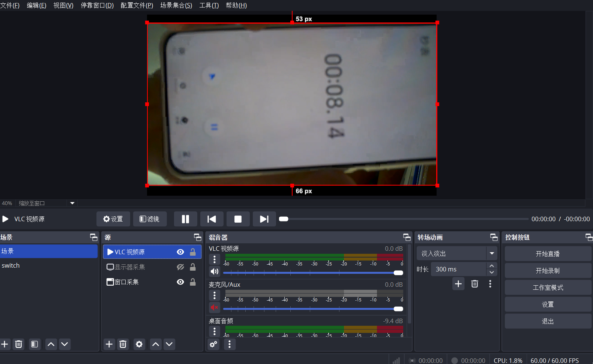Show the 显示器采集 source
Screen dimensions: 593x364
point(180,267)
